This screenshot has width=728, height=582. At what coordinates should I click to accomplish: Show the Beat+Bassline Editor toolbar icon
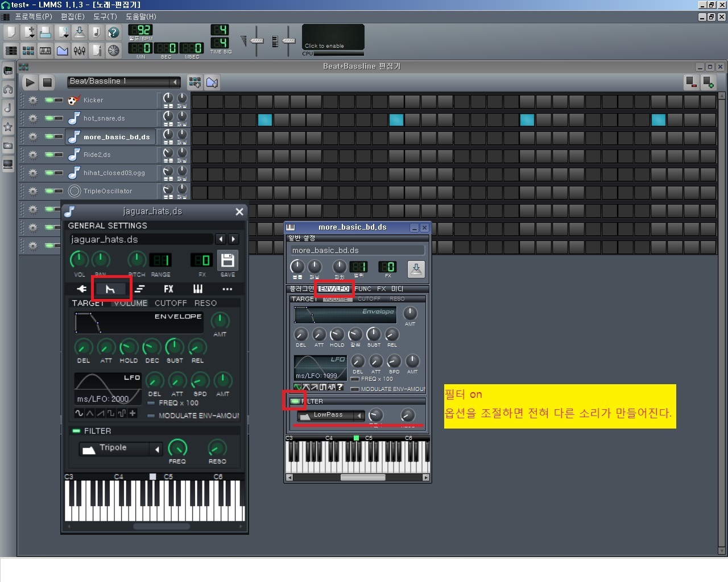[x=28, y=51]
